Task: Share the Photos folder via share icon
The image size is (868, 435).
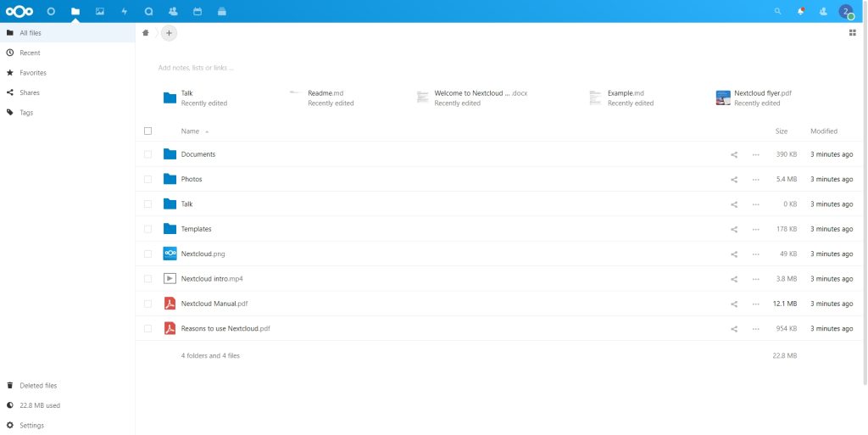Action: point(734,179)
